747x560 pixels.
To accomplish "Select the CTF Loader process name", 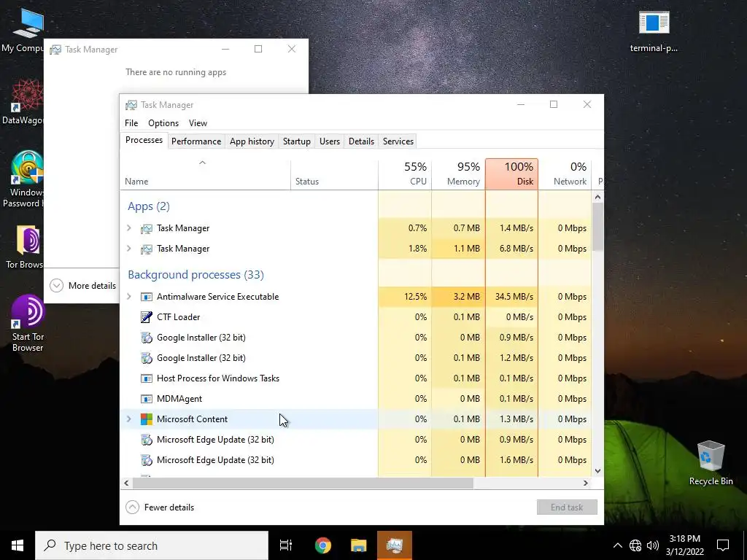I will [179, 317].
